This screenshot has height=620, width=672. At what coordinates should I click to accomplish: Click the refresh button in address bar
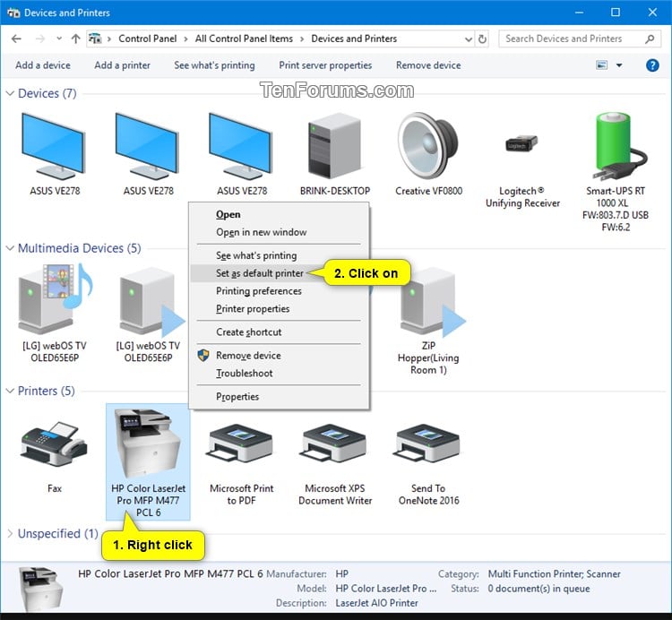click(482, 39)
